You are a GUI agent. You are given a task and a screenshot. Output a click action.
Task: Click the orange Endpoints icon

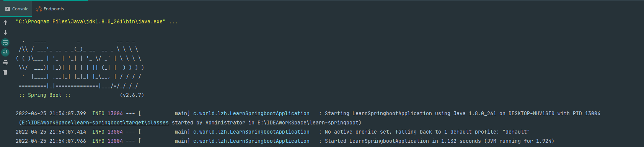(39, 9)
